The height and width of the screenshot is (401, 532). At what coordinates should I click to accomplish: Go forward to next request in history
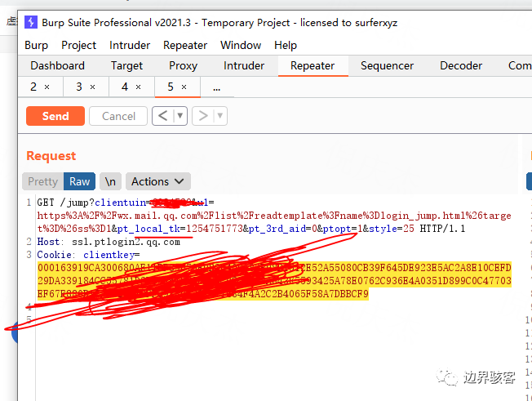[203, 116]
